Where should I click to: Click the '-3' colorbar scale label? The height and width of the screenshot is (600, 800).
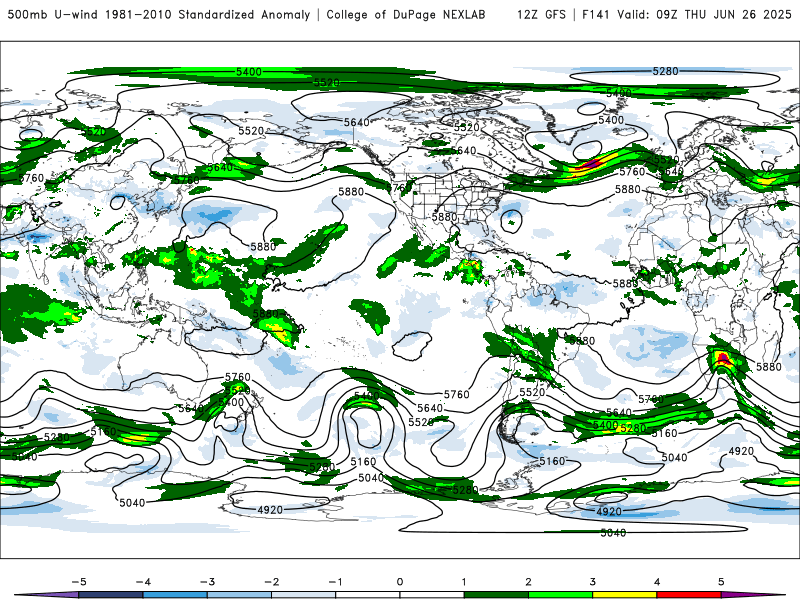(x=207, y=582)
